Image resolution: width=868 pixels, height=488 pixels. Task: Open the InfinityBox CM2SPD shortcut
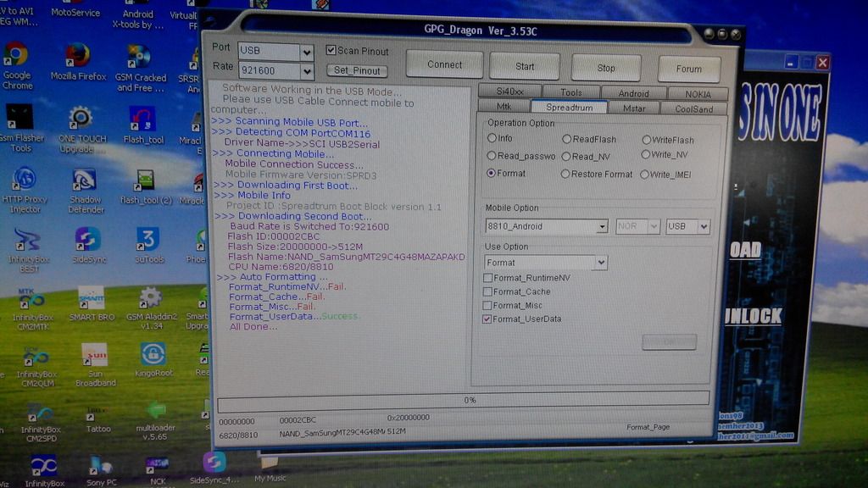[41, 422]
